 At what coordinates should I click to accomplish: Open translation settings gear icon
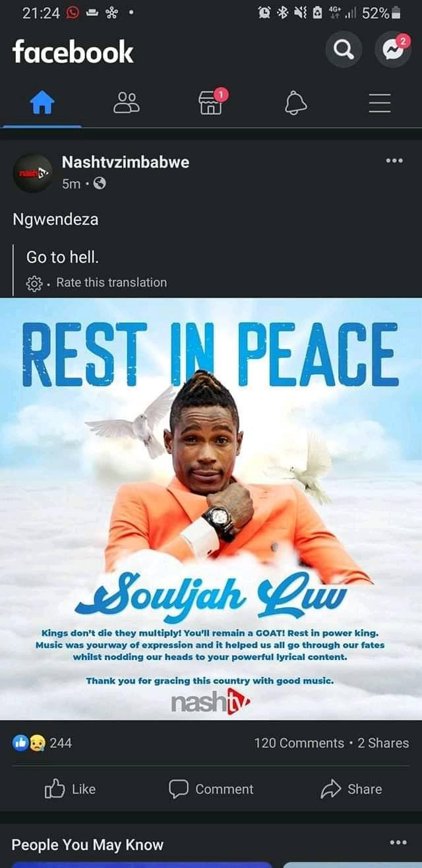coord(34,283)
